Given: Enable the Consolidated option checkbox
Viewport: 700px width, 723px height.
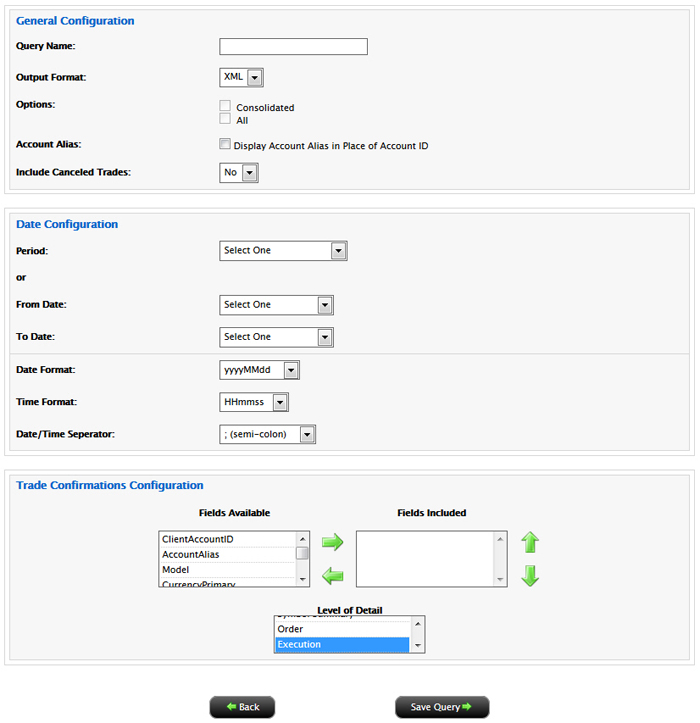Looking at the screenshot, I should [225, 106].
